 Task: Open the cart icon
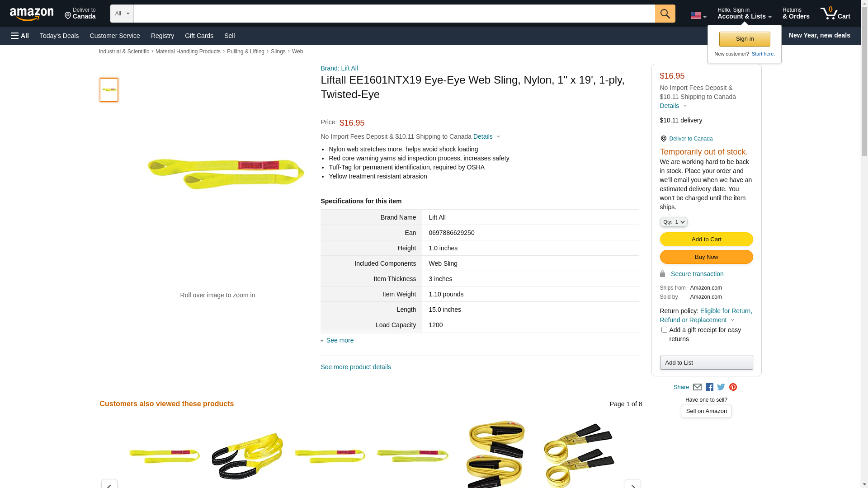835,14
